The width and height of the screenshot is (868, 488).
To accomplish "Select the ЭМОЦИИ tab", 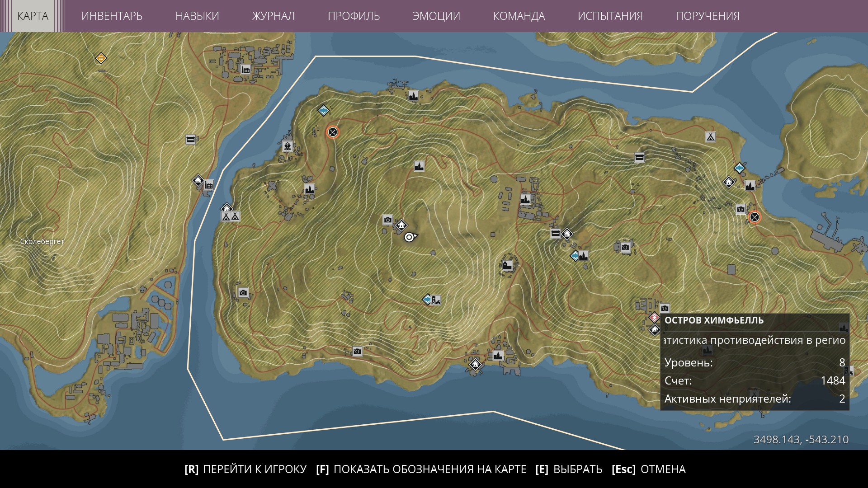I will pos(436,16).
